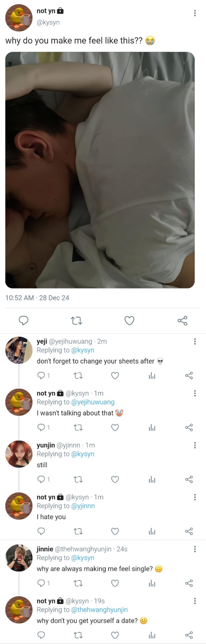Open more options on yeji's reply

[195, 341]
